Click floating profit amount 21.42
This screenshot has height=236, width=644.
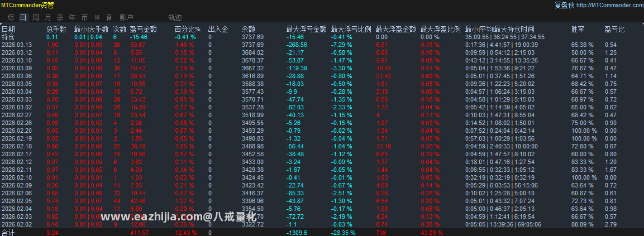[x=384, y=75]
